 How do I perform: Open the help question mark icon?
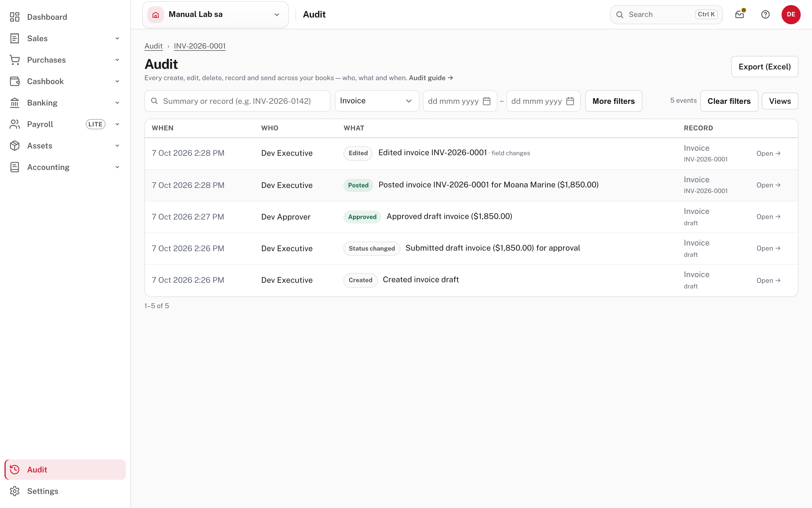765,14
